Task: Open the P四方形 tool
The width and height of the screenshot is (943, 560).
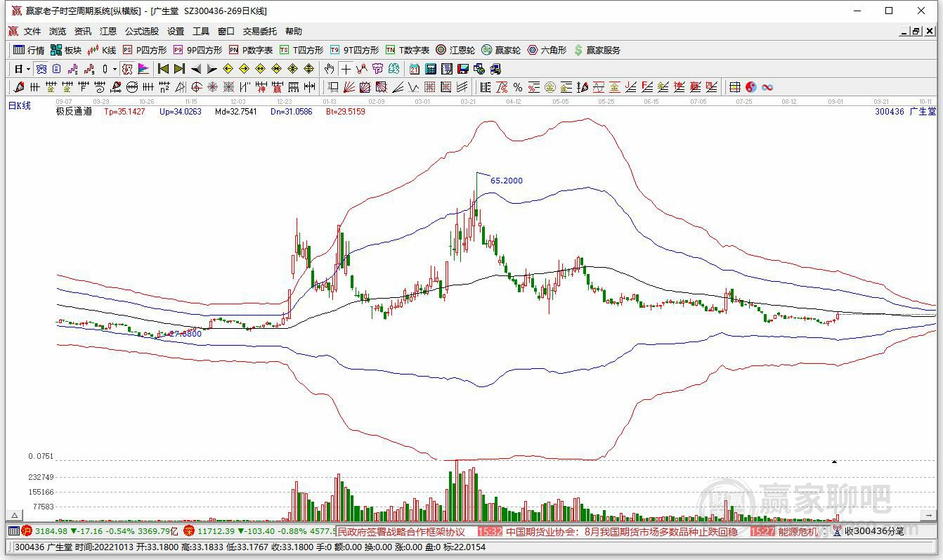Action: point(145,50)
